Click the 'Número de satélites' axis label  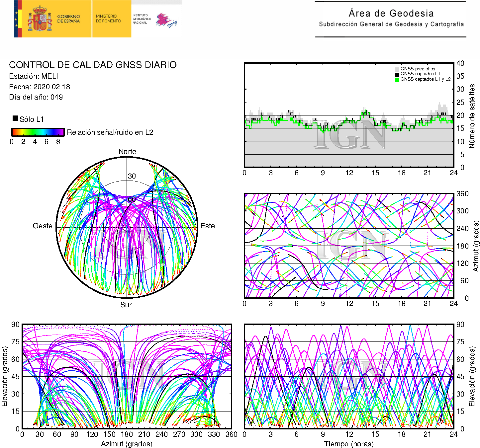pos(472,116)
